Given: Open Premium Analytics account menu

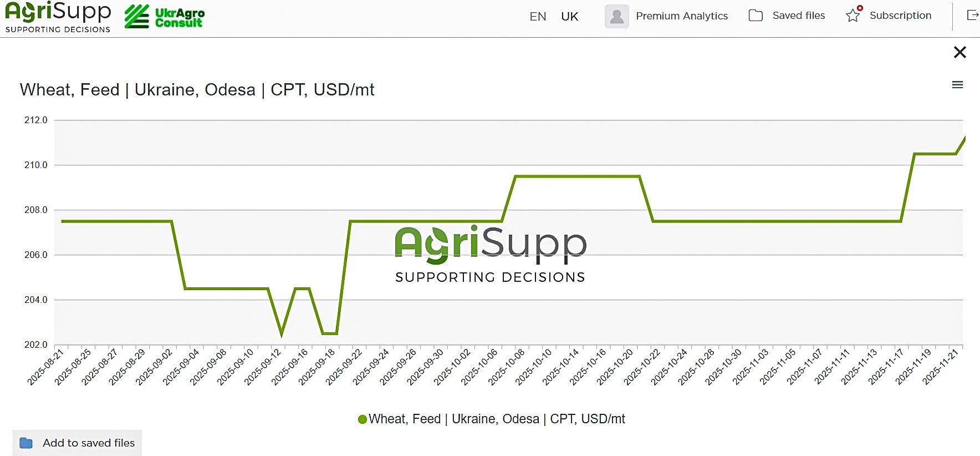Looking at the screenshot, I should (681, 16).
